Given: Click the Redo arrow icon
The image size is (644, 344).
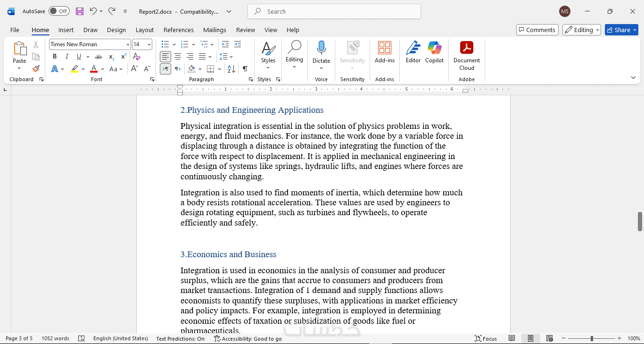Looking at the screenshot, I should coord(112,11).
